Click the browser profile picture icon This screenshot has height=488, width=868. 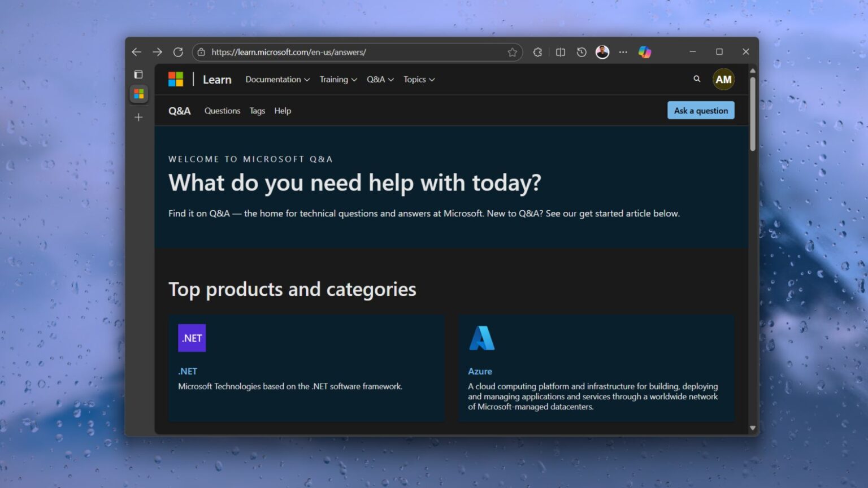tap(602, 52)
